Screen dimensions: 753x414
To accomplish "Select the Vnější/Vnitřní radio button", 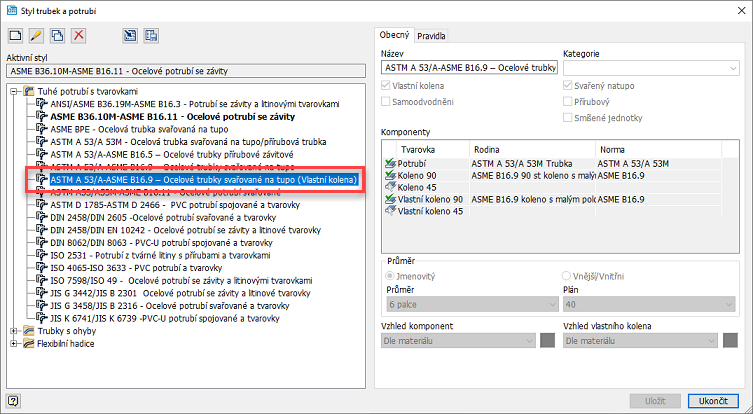I will pyautogui.click(x=566, y=276).
